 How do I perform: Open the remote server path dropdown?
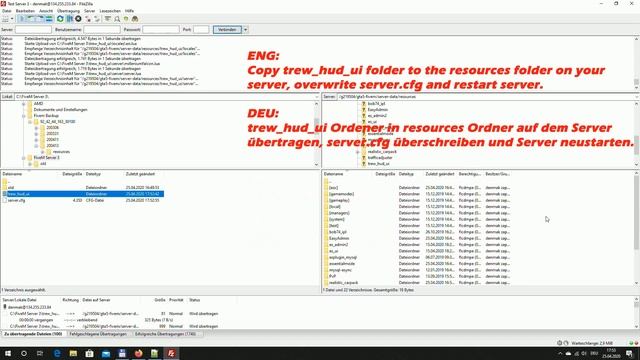(x=637, y=97)
